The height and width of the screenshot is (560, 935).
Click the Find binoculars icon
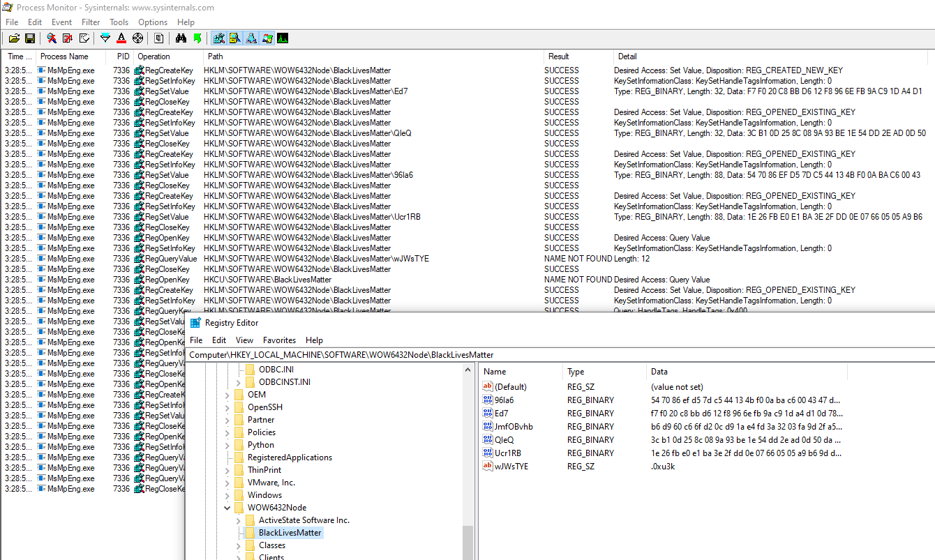click(x=180, y=38)
